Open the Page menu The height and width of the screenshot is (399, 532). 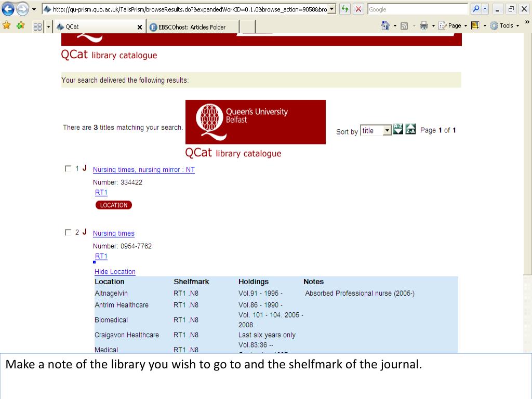(x=453, y=26)
